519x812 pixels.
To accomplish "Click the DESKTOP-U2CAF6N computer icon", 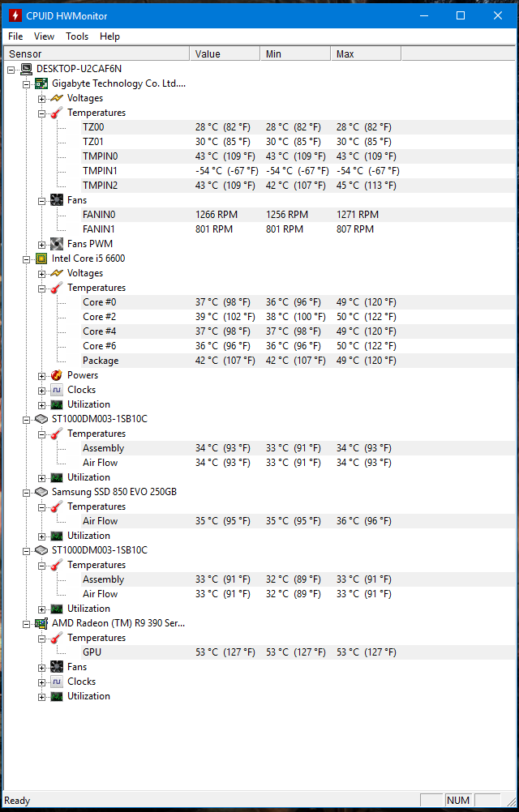I will click(x=27, y=69).
